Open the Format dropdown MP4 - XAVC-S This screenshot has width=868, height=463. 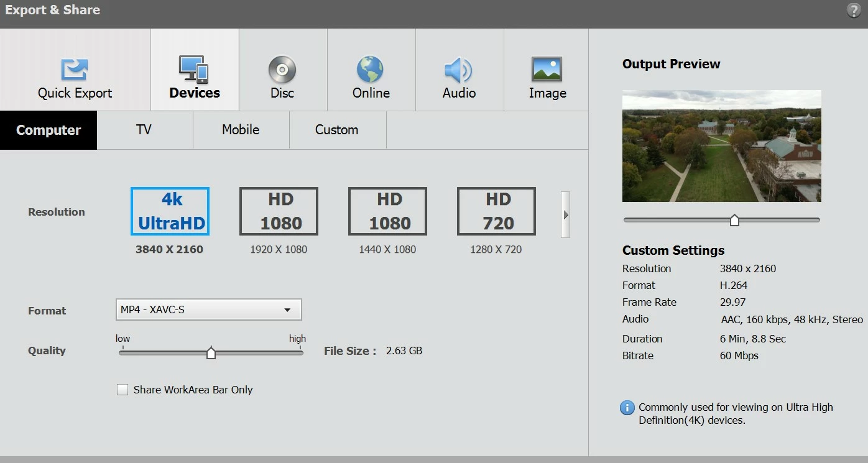[x=209, y=309]
